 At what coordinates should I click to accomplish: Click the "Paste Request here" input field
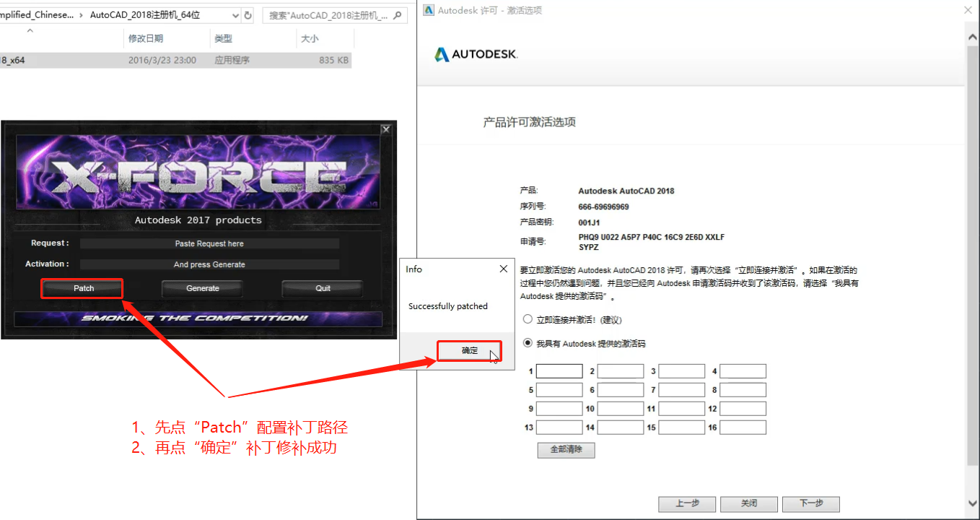(x=209, y=243)
